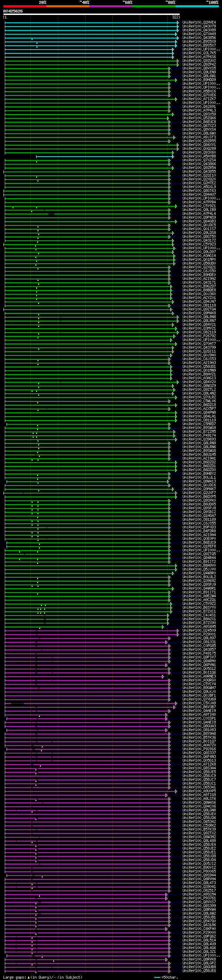The height and width of the screenshot is (980, 222).
Task: Click the AV425626 query name label
Action: [13, 11]
